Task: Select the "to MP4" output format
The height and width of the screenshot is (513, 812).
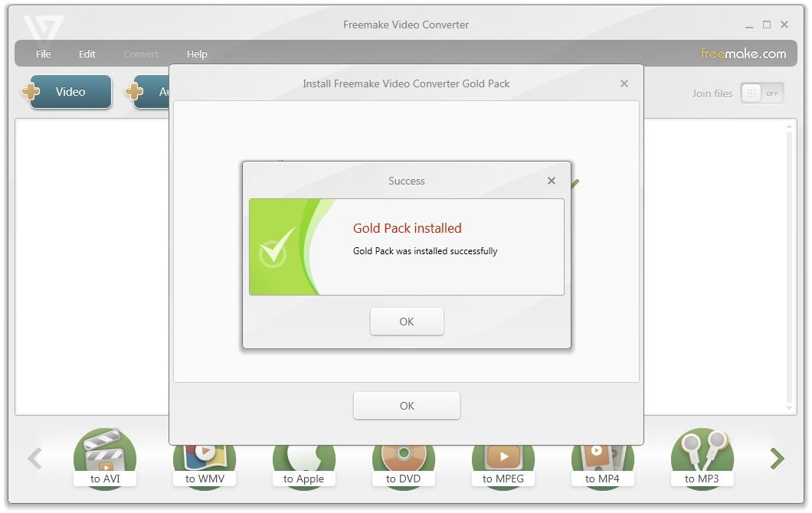Action: [x=603, y=459]
